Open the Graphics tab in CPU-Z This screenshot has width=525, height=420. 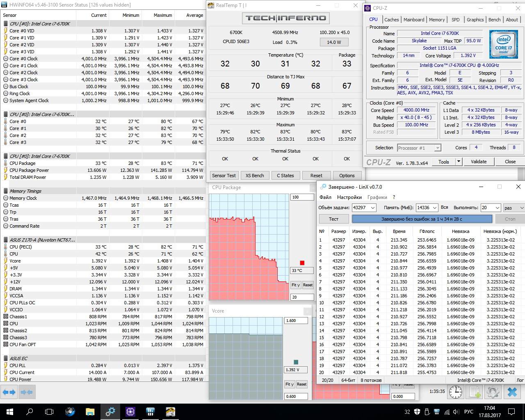click(x=475, y=20)
